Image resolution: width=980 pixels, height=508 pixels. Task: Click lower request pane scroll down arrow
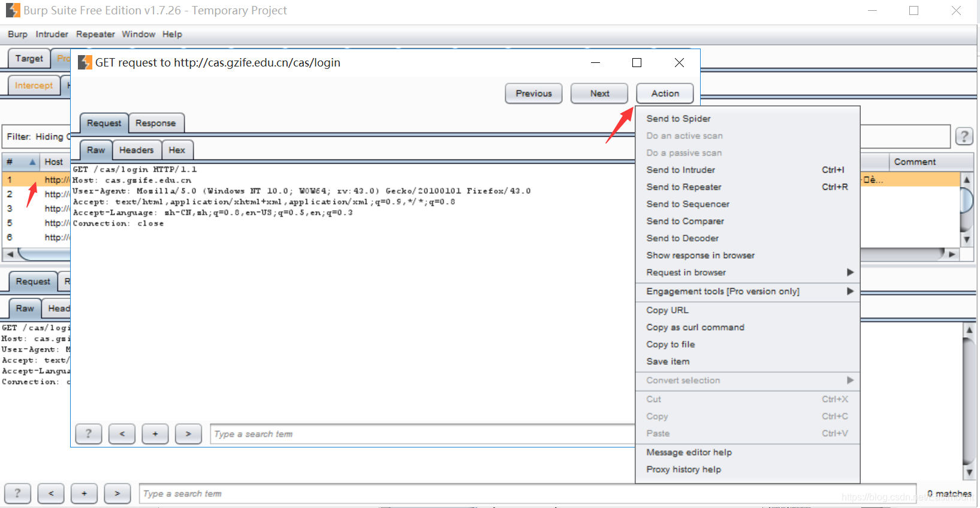click(x=969, y=473)
